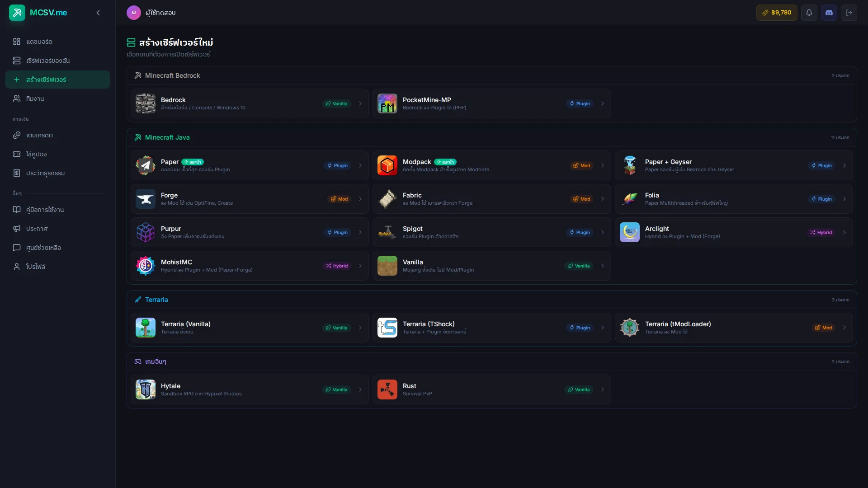Click the notification bell icon
The height and width of the screenshot is (488, 868).
coord(809,13)
